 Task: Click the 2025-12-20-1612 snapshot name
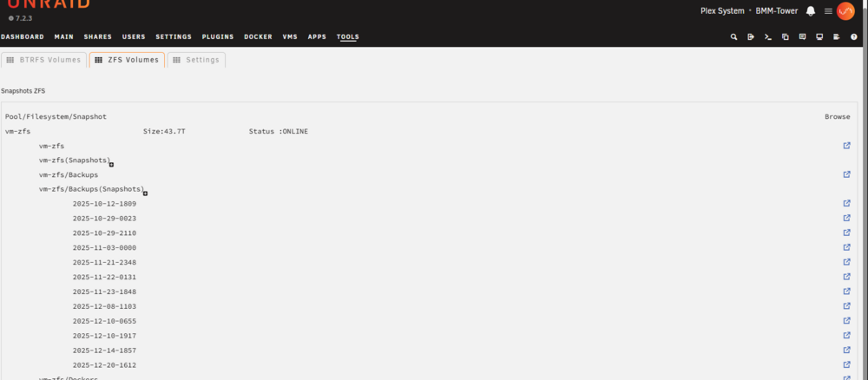point(105,365)
